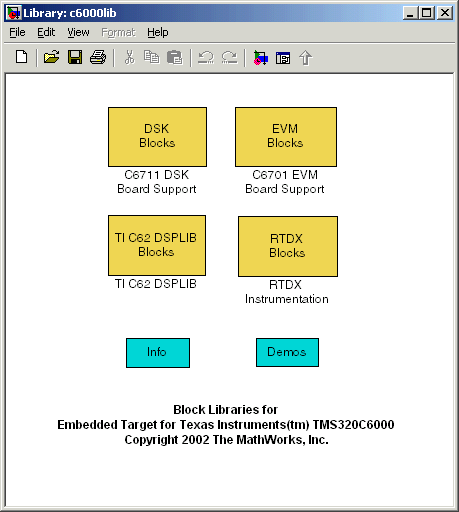Select the RTDX Blocks library block

pyautogui.click(x=288, y=246)
